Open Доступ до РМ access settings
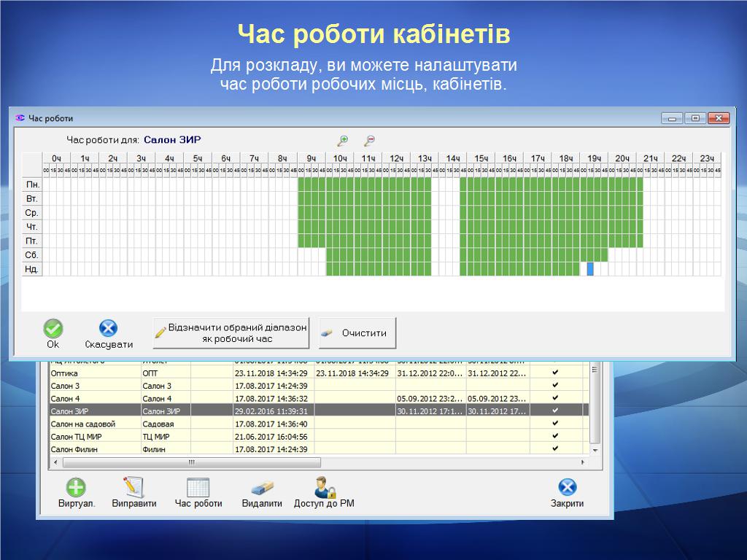747x560 pixels. coord(324,487)
